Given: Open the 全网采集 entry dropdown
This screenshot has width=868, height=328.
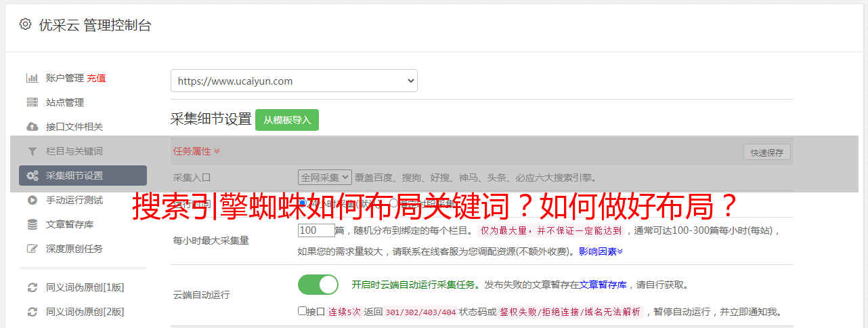Looking at the screenshot, I should pos(325,178).
